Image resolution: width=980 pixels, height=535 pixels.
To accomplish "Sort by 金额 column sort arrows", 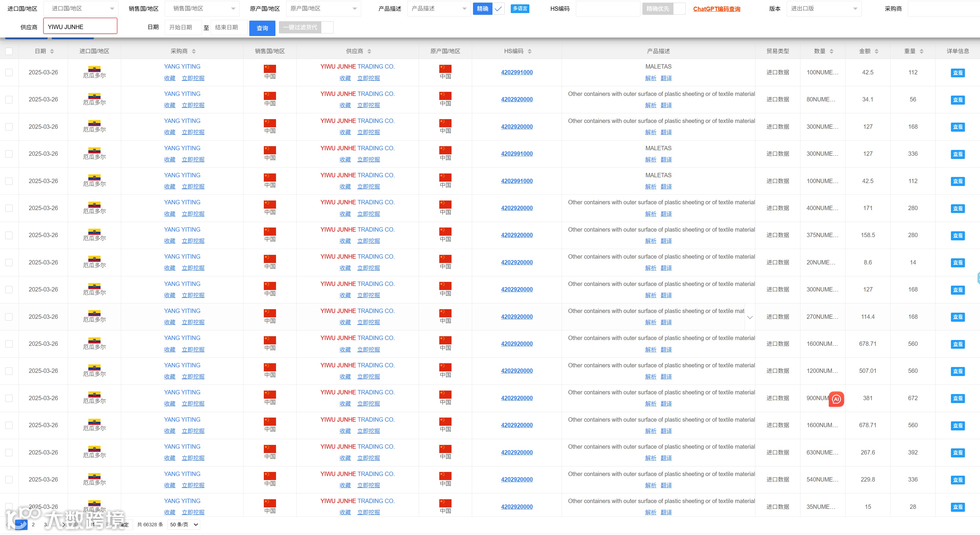I will pyautogui.click(x=876, y=51).
